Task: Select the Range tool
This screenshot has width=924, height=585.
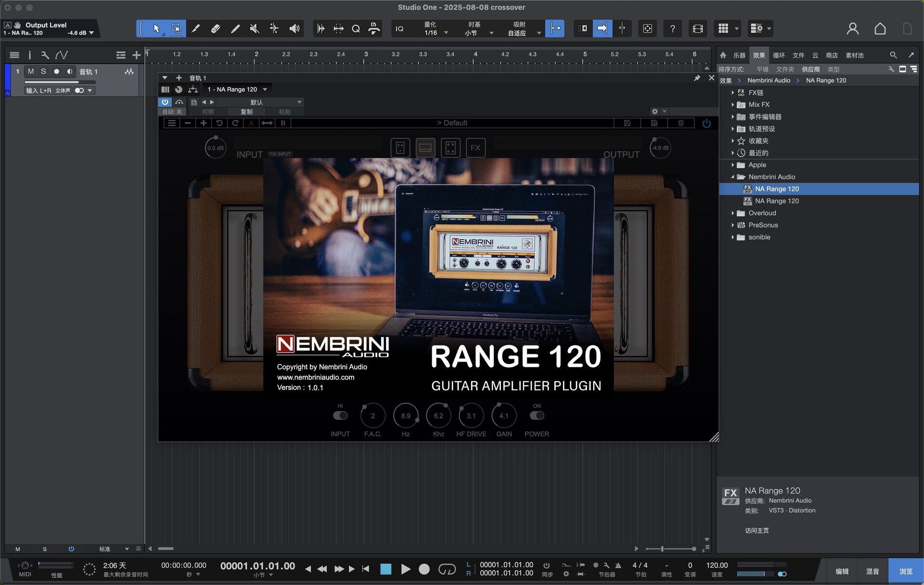Action: coord(176,29)
